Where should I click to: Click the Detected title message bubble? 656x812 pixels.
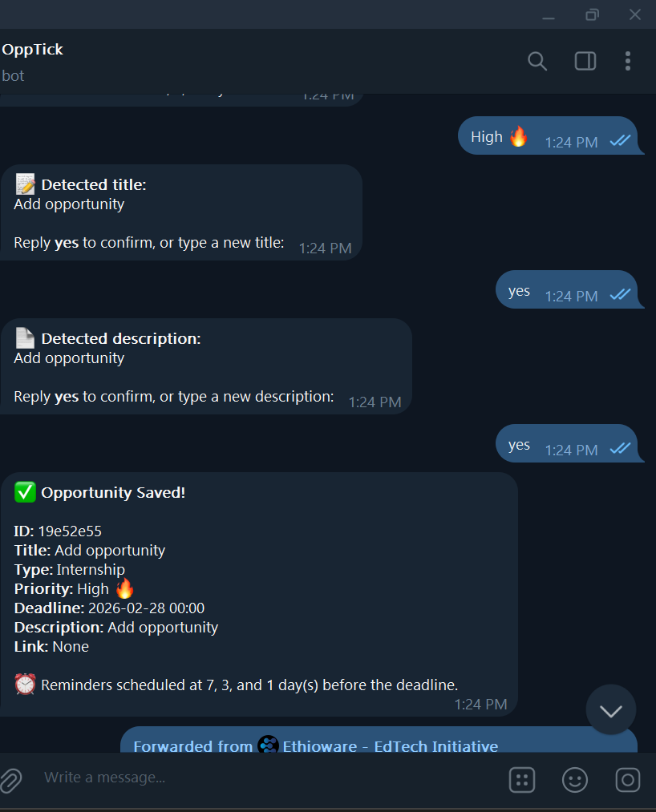[x=180, y=212]
